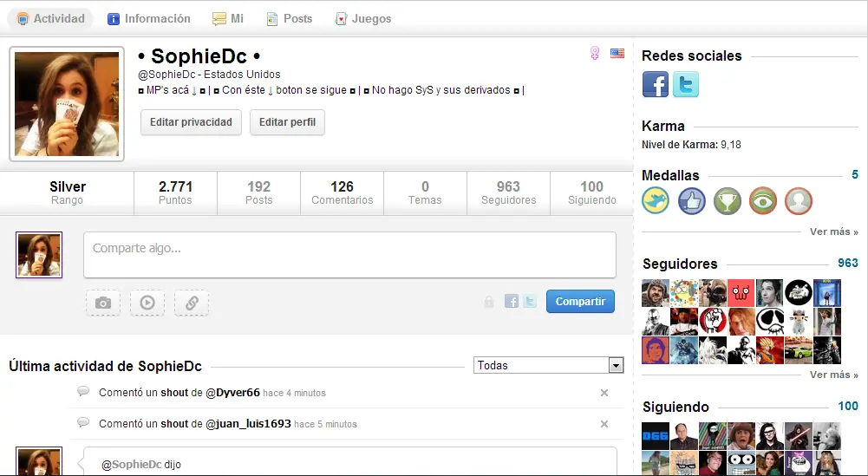Open the 963 Seguidores stat in the bar
868x476 pixels.
tap(509, 192)
